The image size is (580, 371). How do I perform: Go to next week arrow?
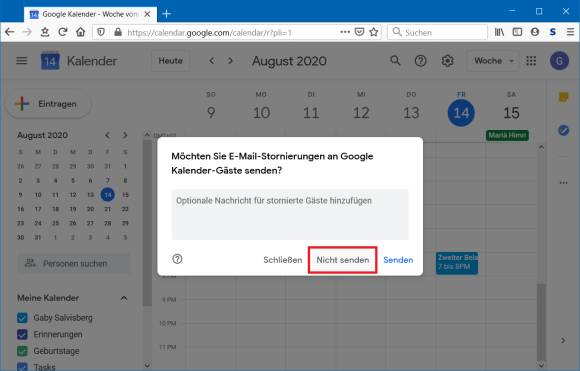click(230, 61)
